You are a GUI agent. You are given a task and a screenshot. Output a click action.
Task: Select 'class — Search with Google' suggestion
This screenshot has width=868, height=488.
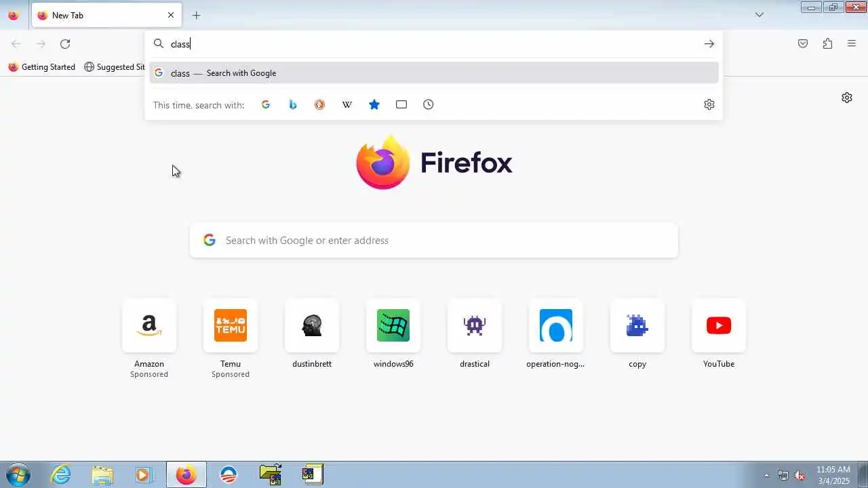click(434, 73)
